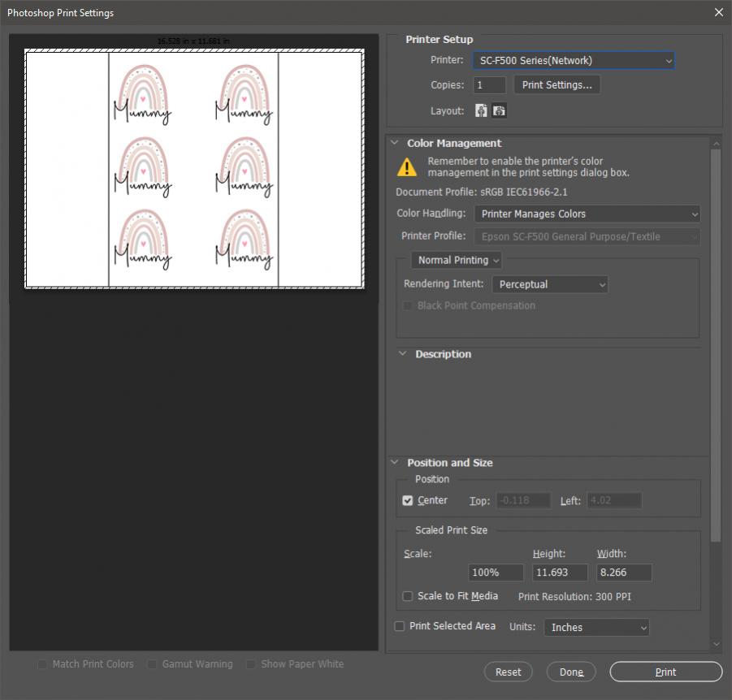Click the settings panel vertical scrollbar thumb
Screen dimensions: 732x700
[715, 345]
